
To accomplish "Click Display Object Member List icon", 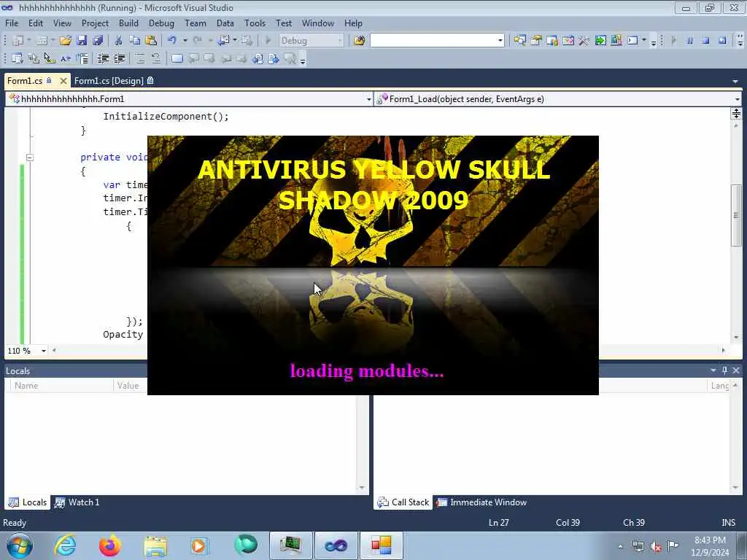I will (18, 58).
